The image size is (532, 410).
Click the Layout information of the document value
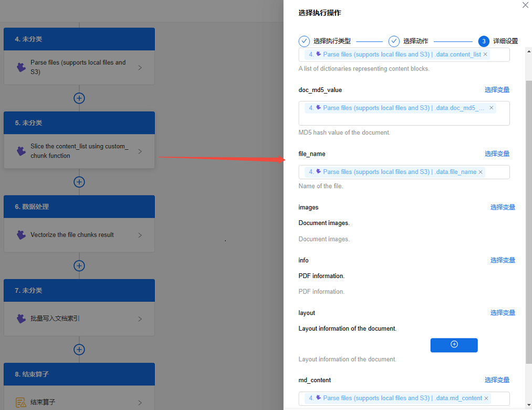click(348, 329)
